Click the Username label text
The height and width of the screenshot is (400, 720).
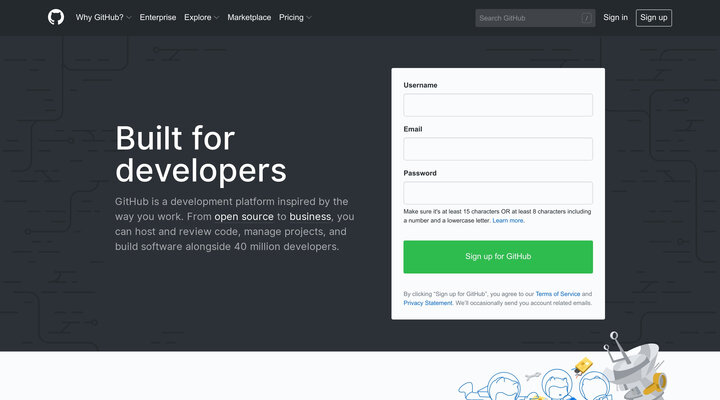(x=420, y=85)
